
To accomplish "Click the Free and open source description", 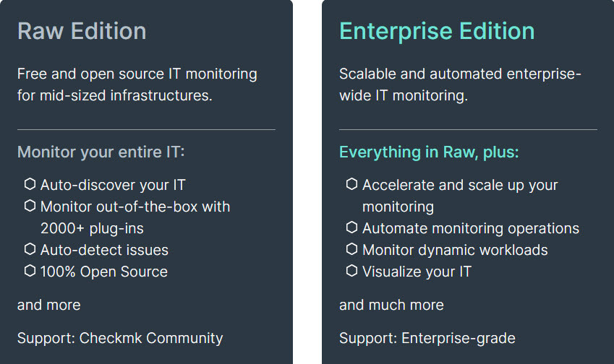I will pos(137,84).
